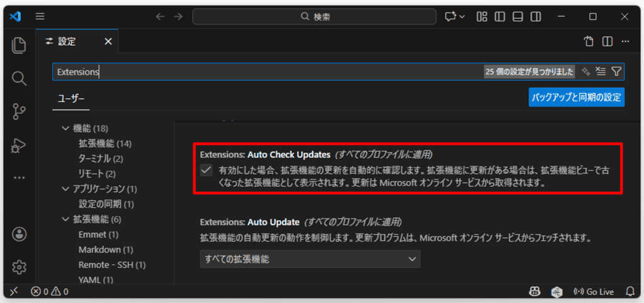Click the 検索 command center box
644x303 pixels.
point(314,17)
